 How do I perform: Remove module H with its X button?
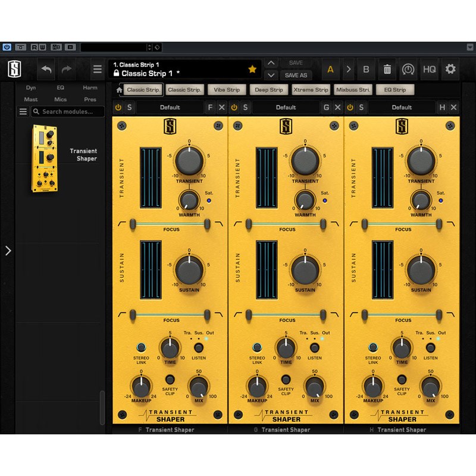tap(453, 108)
